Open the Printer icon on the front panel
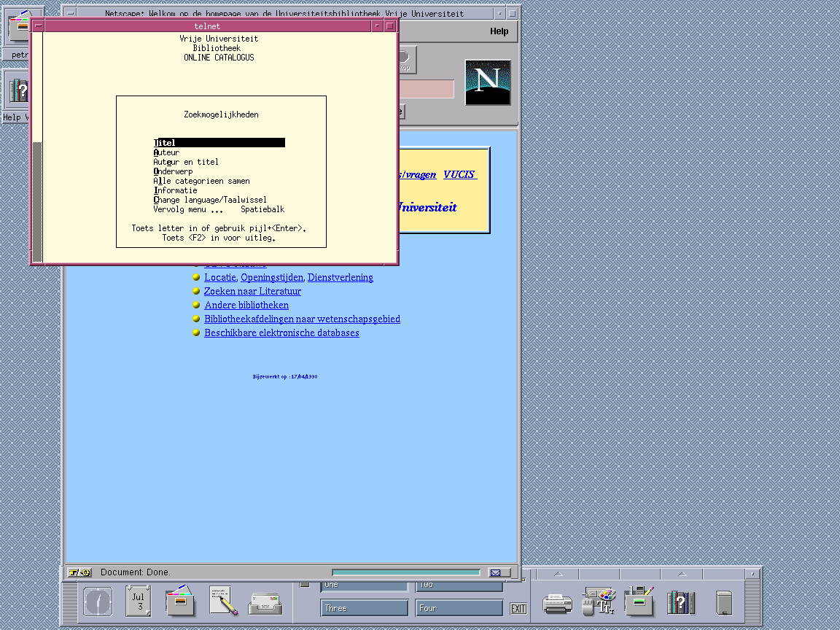840x630 pixels. (x=558, y=604)
